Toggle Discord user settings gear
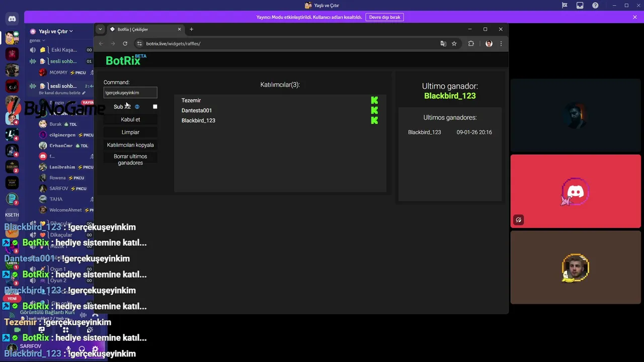 click(x=95, y=348)
